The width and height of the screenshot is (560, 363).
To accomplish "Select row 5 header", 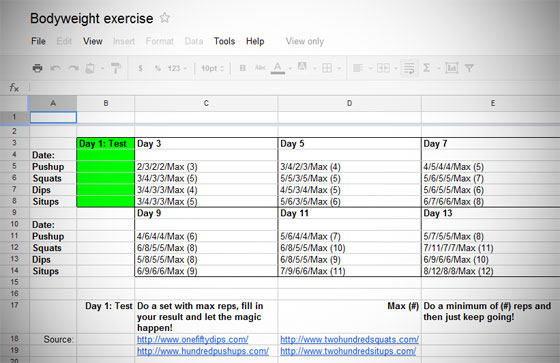I will tap(14, 166).
